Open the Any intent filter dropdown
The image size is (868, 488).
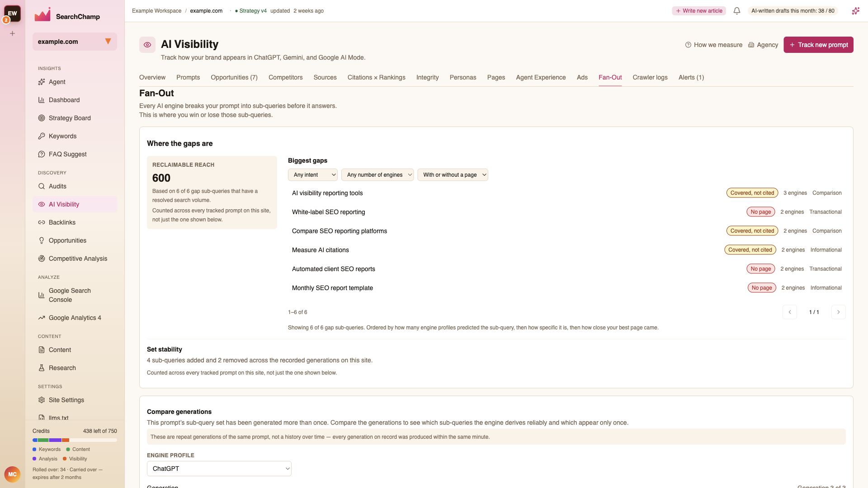[x=313, y=175]
